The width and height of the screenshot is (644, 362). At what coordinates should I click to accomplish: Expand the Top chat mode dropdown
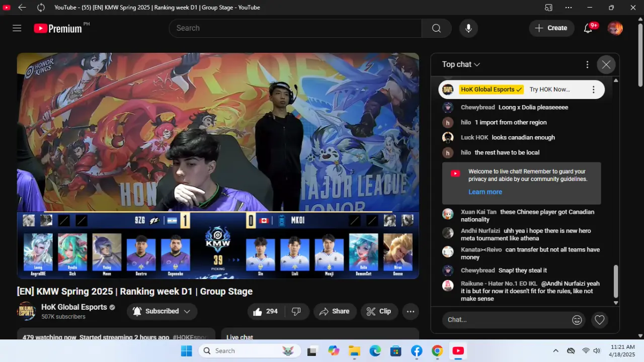click(x=461, y=64)
